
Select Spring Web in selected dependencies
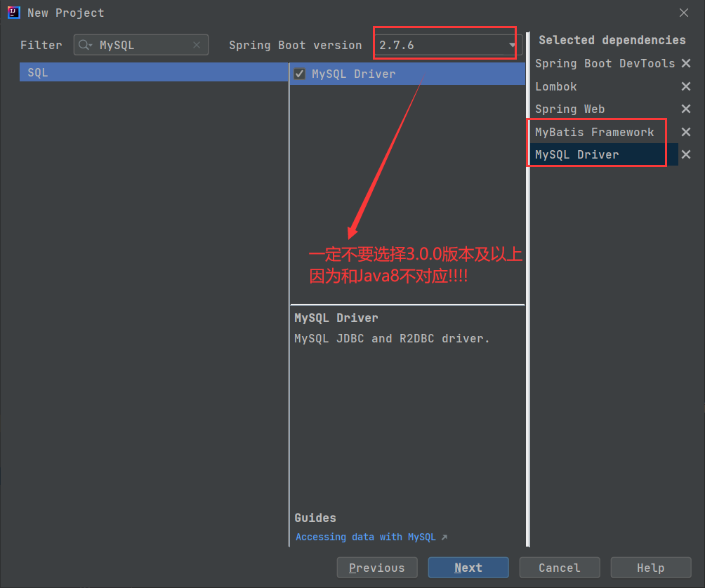(x=605, y=109)
